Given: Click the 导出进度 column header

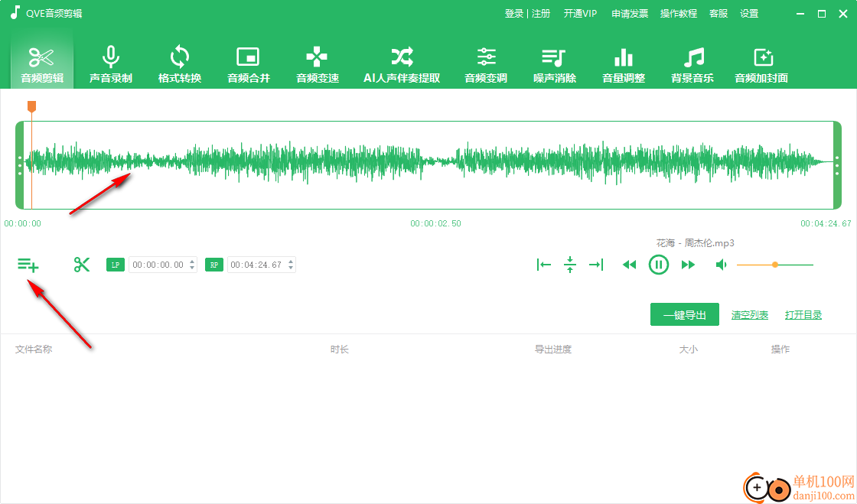Looking at the screenshot, I should [553, 350].
